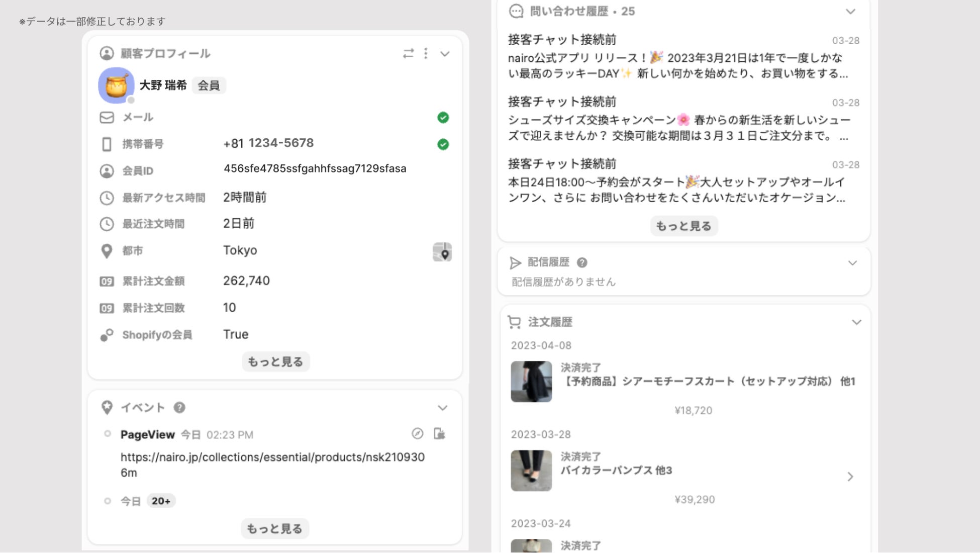The height and width of the screenshot is (553, 980).
Task: Open the three-dot menu in customer profile
Action: pyautogui.click(x=426, y=53)
